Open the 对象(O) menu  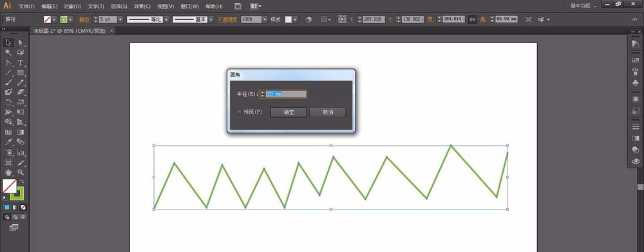click(73, 6)
